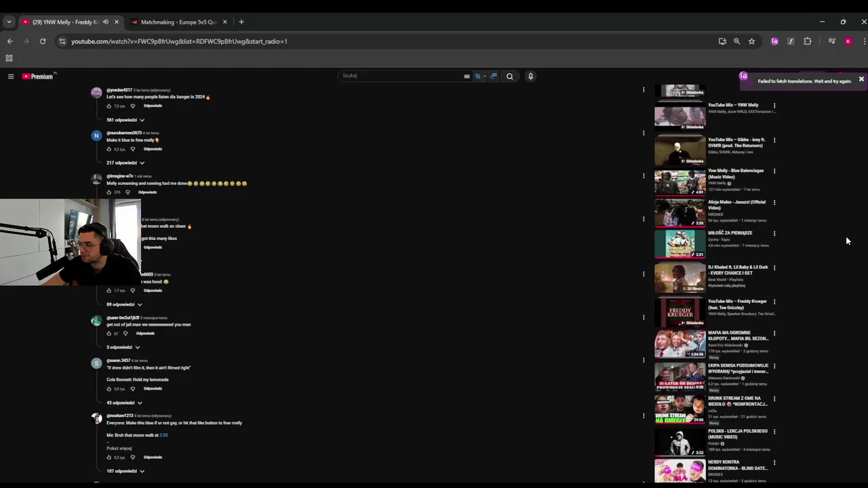
Task: Open the browser profile avatar K
Action: click(x=848, y=41)
